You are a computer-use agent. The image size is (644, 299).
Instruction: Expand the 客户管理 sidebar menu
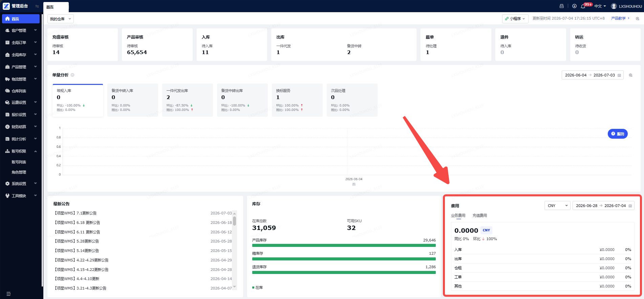[x=21, y=30]
